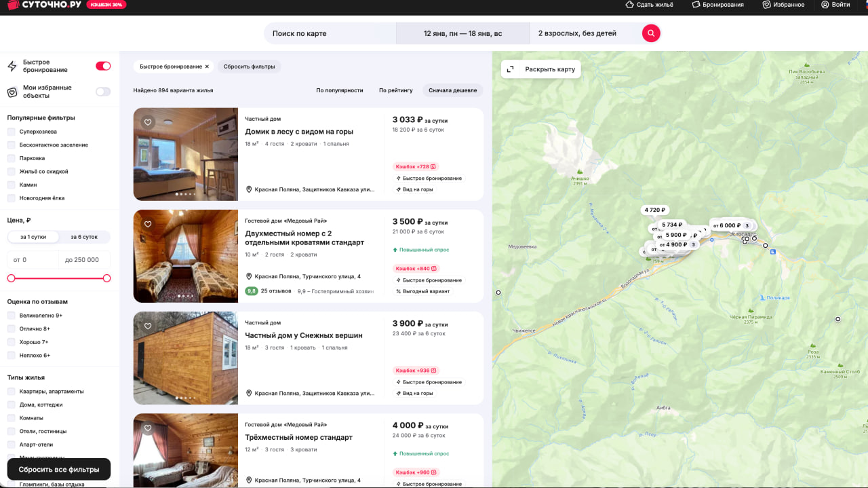Check the Парковка filter checkbox

[12, 158]
